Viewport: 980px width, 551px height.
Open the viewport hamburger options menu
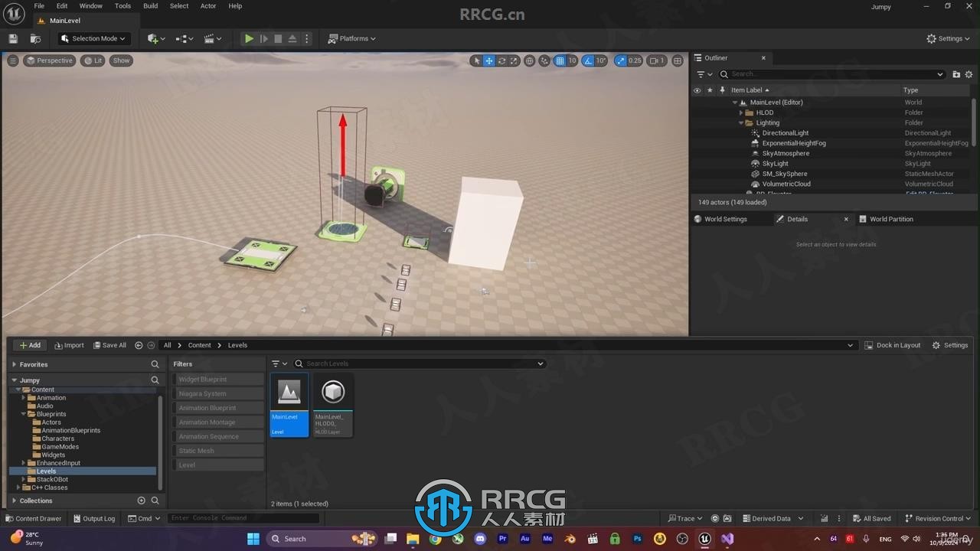click(x=13, y=60)
